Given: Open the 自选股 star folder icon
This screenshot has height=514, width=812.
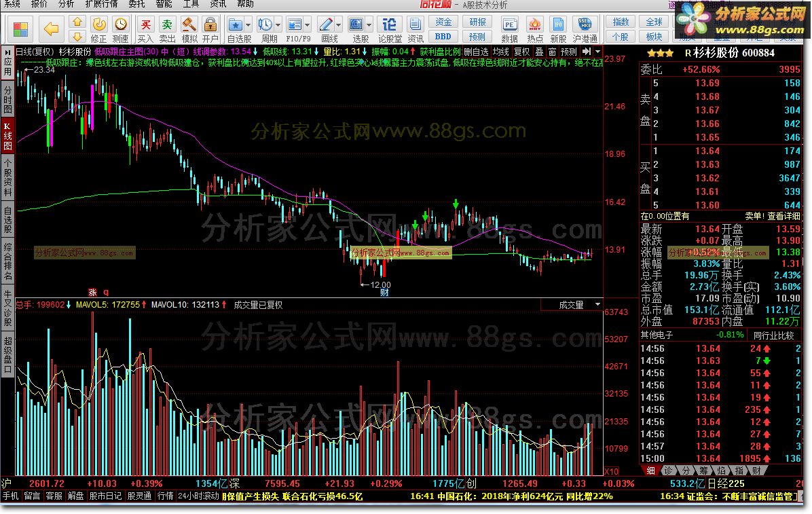Looking at the screenshot, I should (x=235, y=24).
